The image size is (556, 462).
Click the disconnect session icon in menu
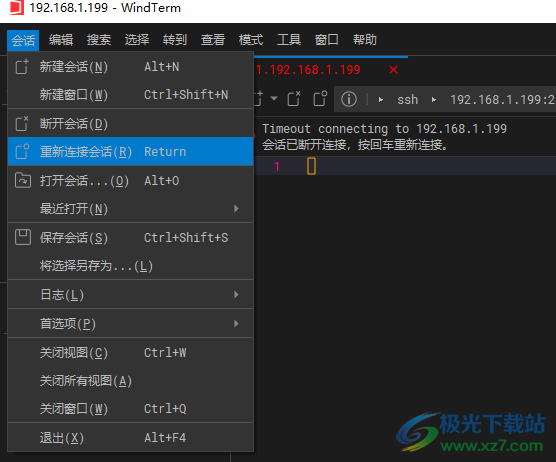(22, 123)
